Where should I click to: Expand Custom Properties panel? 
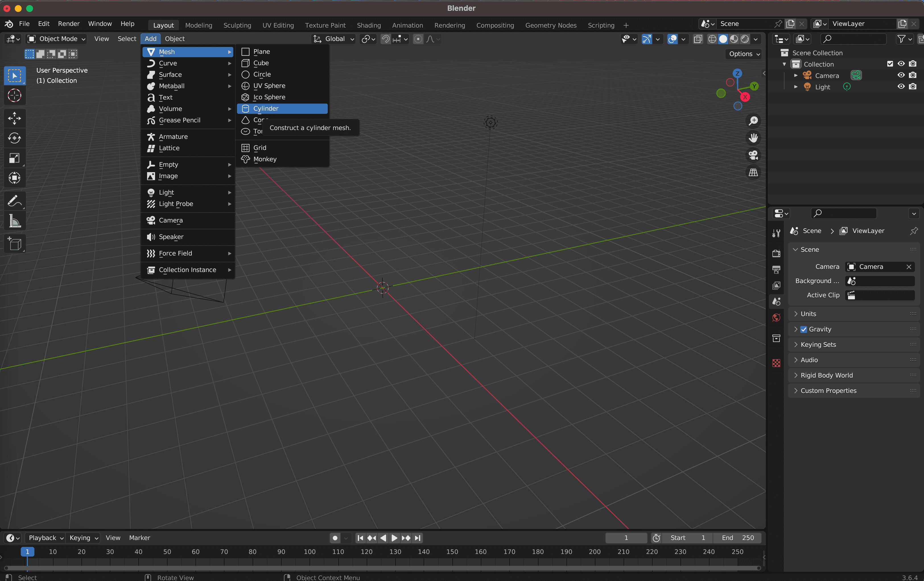854,391
